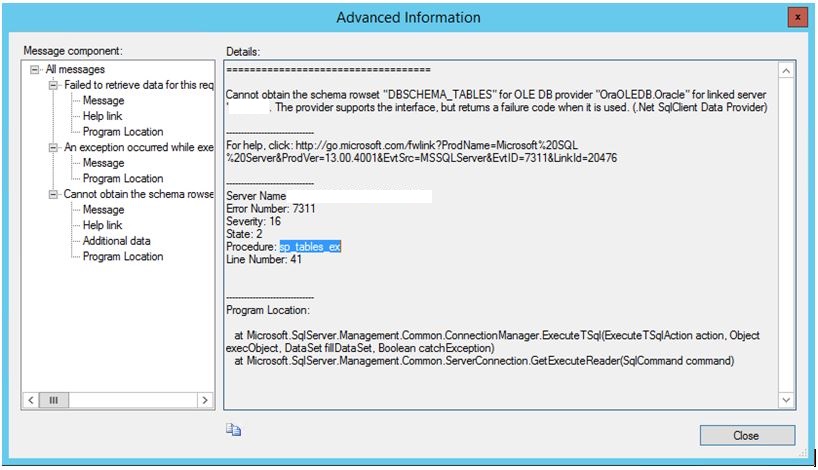The image size is (818, 470).
Task: Click the Details scroll down arrow
Action: (786, 400)
